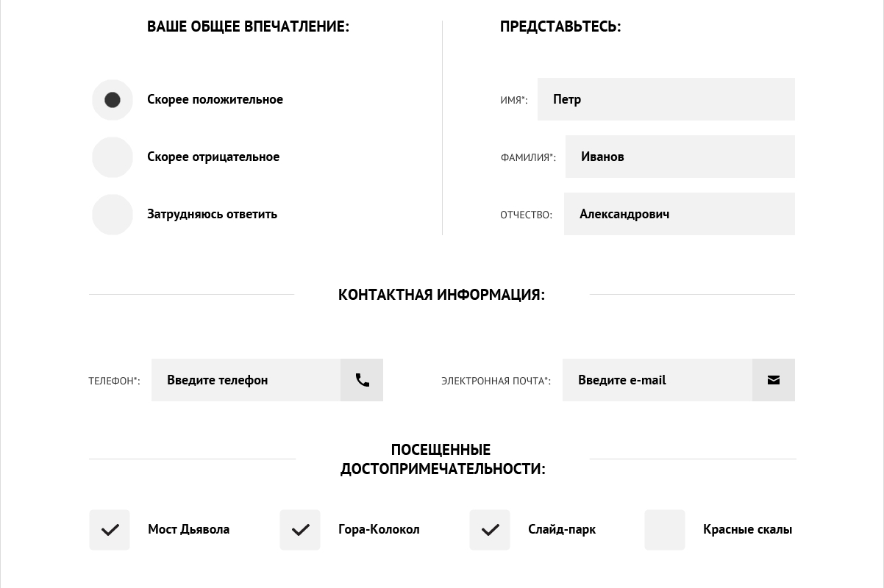Click the Красные скалы label text
The height and width of the screenshot is (588, 884).
747,529
